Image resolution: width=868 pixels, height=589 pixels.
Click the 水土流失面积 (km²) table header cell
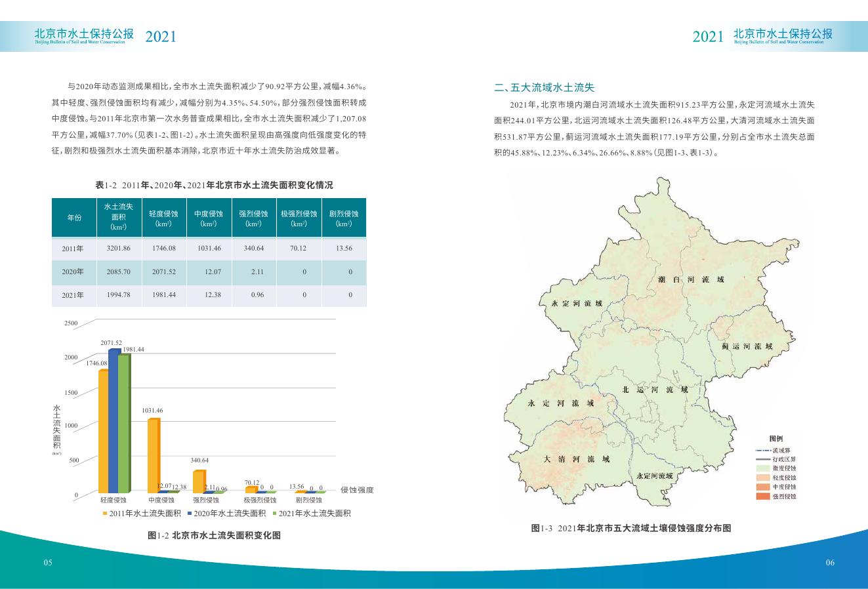pos(119,218)
